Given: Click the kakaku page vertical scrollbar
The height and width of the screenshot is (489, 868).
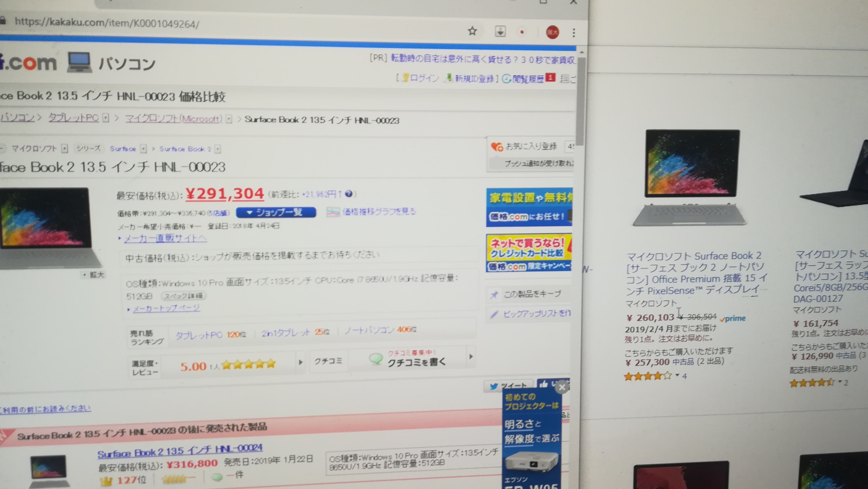Looking at the screenshot, I should (x=580, y=101).
